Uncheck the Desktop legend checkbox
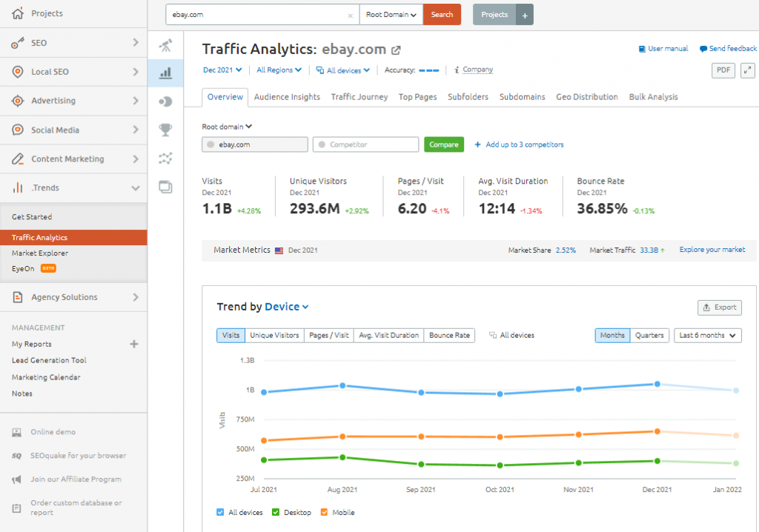 tap(276, 512)
